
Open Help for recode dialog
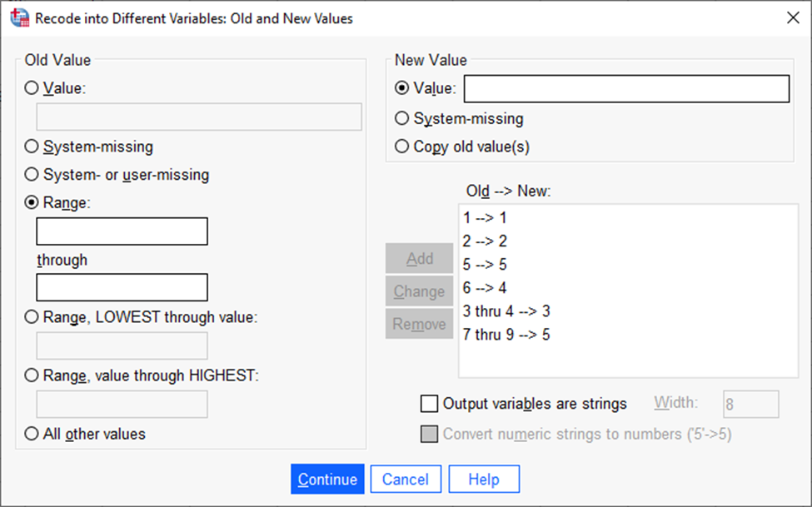(x=484, y=479)
